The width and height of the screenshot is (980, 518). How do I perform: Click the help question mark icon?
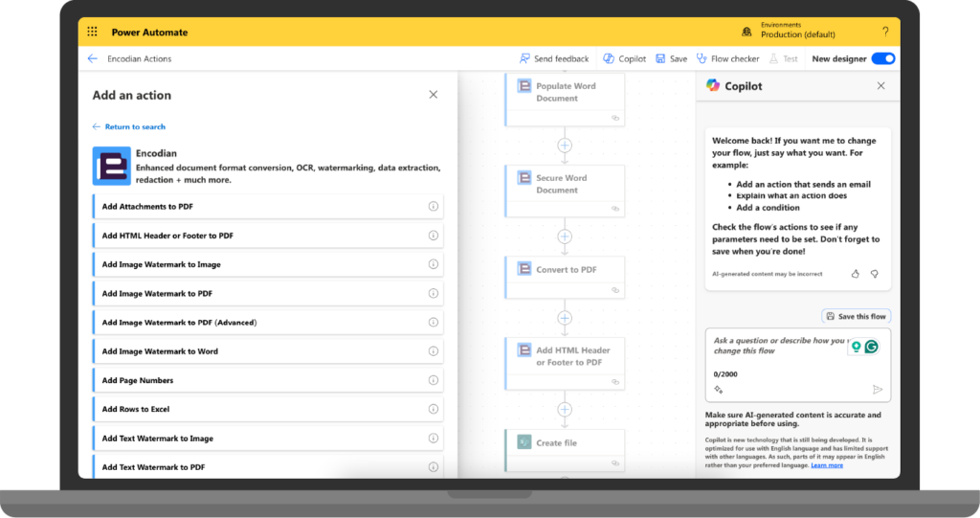click(x=885, y=32)
